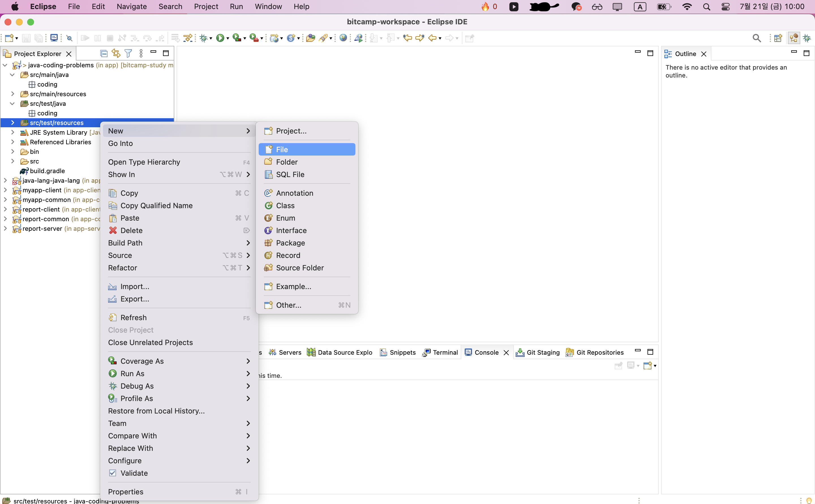Select Class in the New submenu
The image size is (815, 504).
coord(285,206)
